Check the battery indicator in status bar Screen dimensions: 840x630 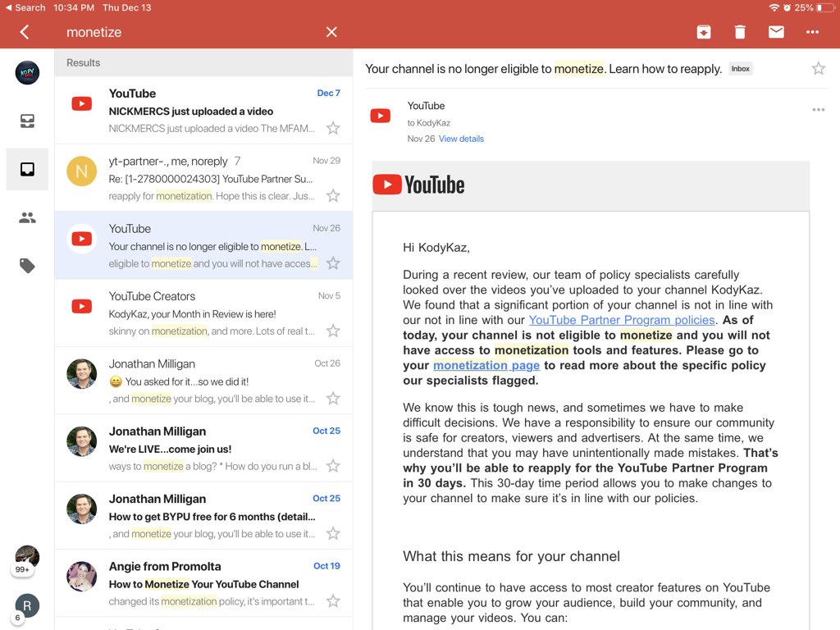pos(825,7)
